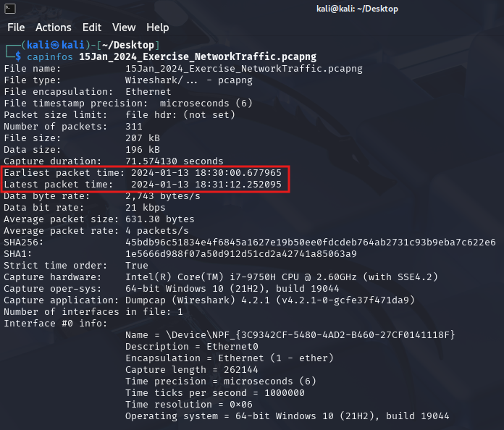Viewport: 504px width, 430px height.
Task: Open the Help menu
Action: tap(158, 28)
